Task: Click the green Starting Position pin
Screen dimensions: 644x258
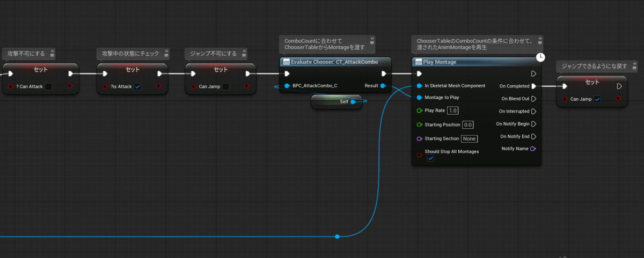Action: point(419,124)
